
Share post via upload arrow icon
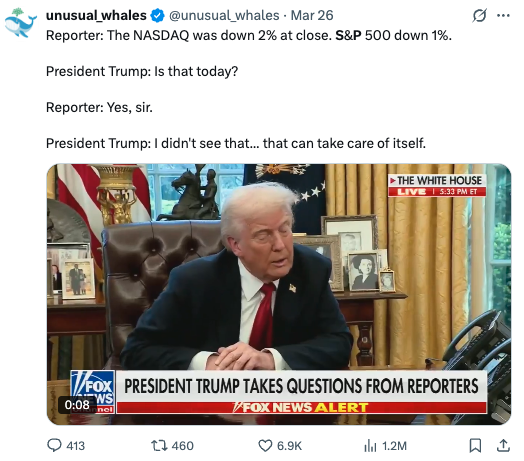point(503,445)
